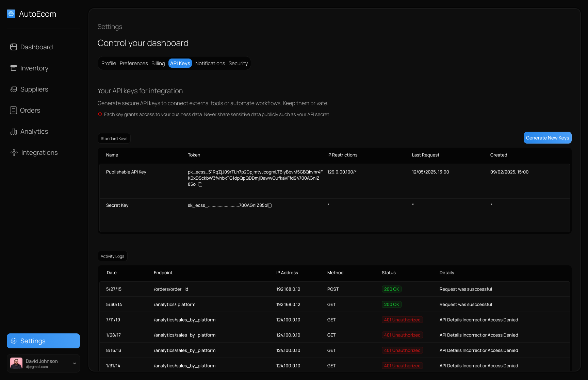Viewport: 588px width, 380px height.
Task: Click David Johnson profile avatar
Action: (16, 363)
